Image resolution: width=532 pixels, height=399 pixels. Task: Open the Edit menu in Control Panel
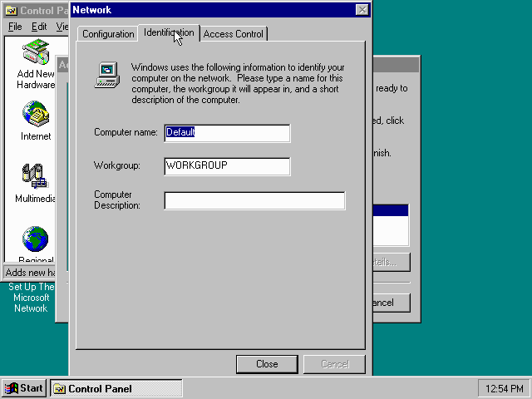pyautogui.click(x=39, y=27)
